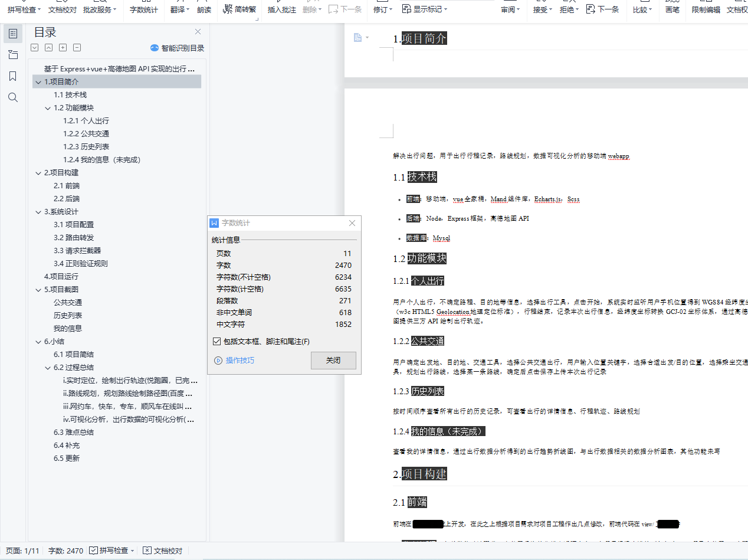Toggle 拼写检查 in the status bar
Image resolution: width=748 pixels, height=560 pixels.
(x=109, y=551)
